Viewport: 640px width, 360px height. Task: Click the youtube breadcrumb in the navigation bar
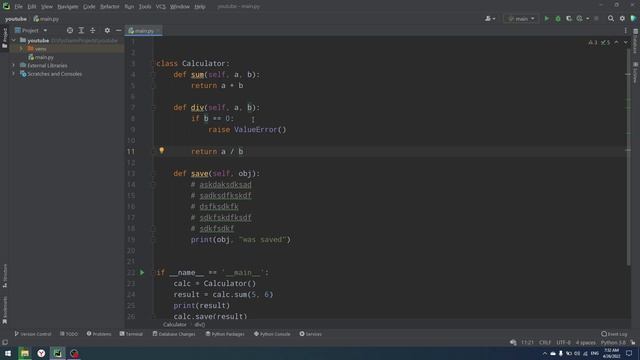pyautogui.click(x=16, y=19)
